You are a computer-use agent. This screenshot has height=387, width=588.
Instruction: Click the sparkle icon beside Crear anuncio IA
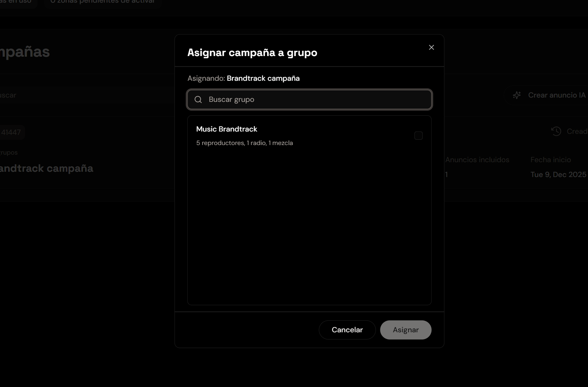[x=516, y=95]
